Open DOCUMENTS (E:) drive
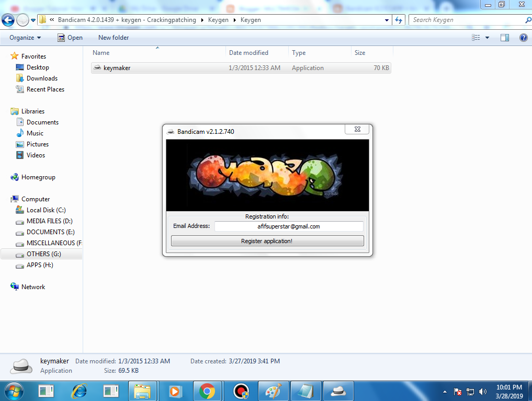This screenshot has height=401, width=532. click(x=51, y=232)
